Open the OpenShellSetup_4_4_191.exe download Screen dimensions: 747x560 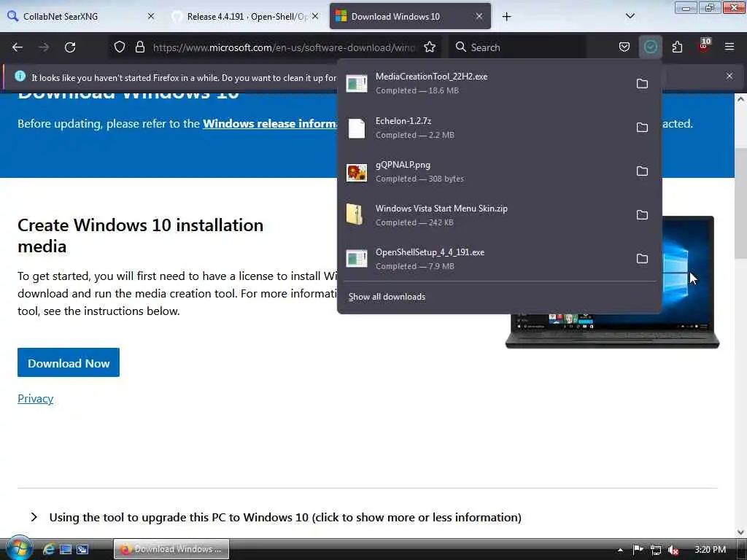[484, 259]
